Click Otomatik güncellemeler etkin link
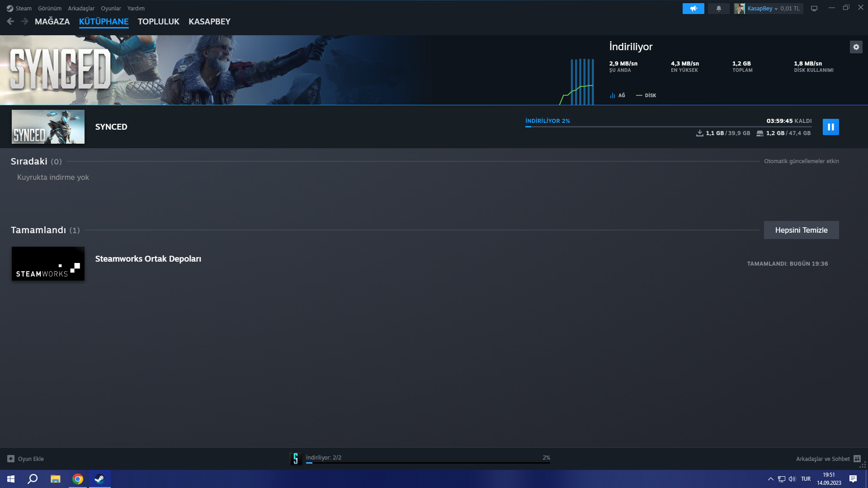The image size is (868, 488). [801, 161]
